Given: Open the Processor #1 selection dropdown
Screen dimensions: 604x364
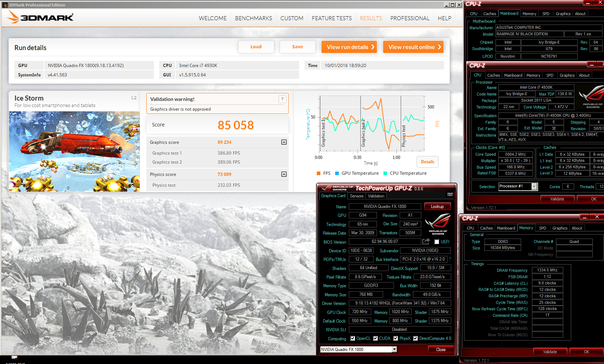Looking at the screenshot, I should click(x=534, y=186).
